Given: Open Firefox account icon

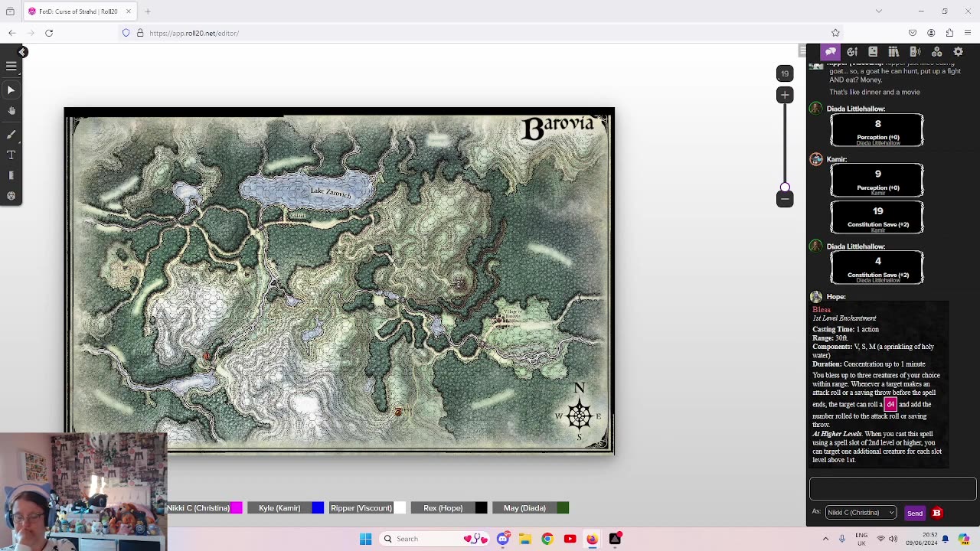Looking at the screenshot, I should click(931, 33).
